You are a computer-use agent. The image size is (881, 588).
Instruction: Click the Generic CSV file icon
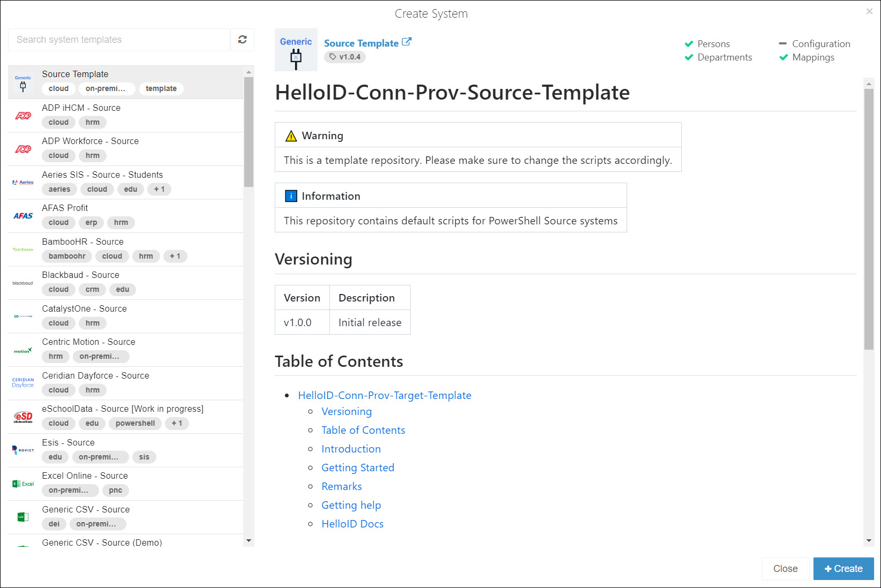point(23,517)
